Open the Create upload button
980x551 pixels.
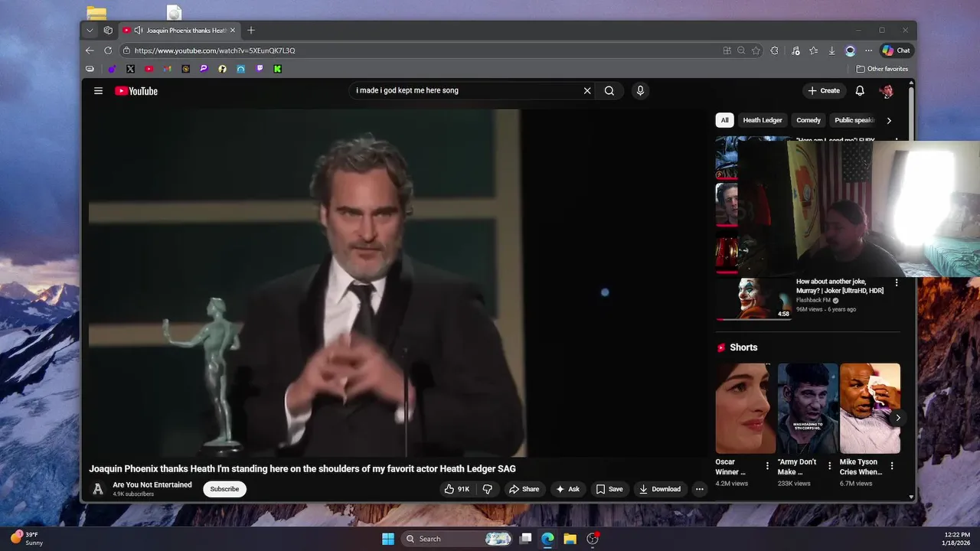[824, 90]
